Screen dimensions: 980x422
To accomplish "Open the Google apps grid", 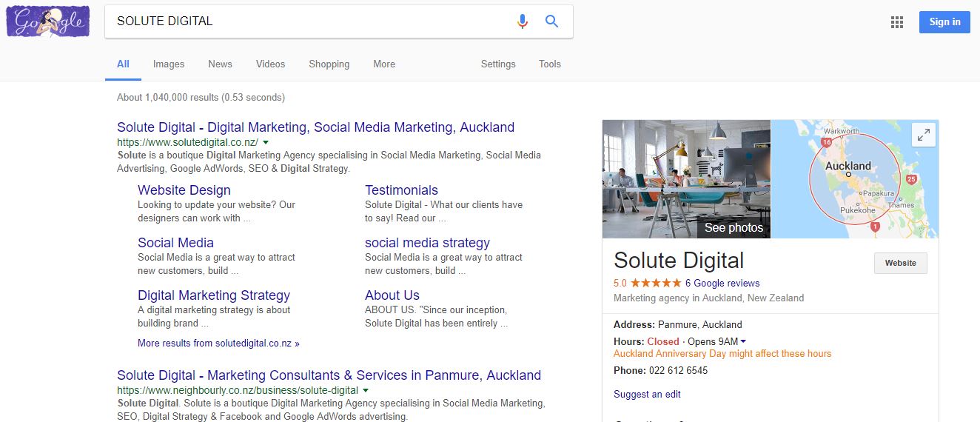I will pyautogui.click(x=897, y=22).
